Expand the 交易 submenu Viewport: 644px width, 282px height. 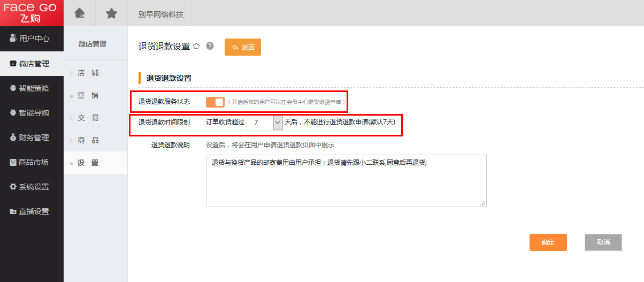[88, 118]
